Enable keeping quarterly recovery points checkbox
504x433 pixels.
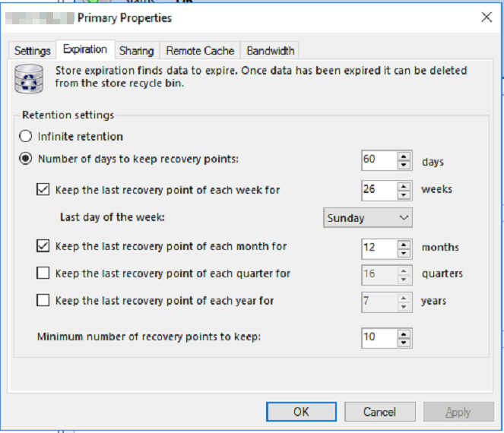(43, 273)
